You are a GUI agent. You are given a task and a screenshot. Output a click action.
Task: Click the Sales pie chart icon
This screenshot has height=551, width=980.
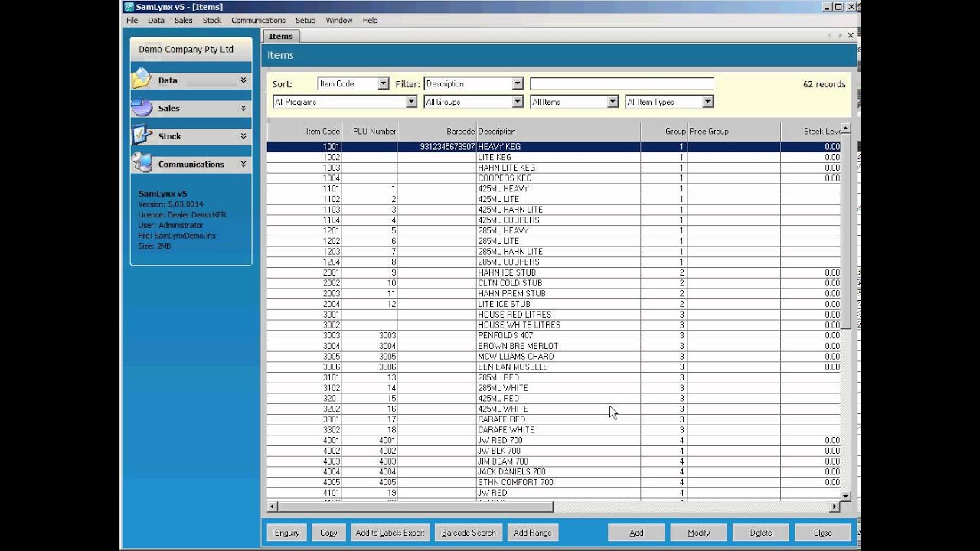pos(142,107)
